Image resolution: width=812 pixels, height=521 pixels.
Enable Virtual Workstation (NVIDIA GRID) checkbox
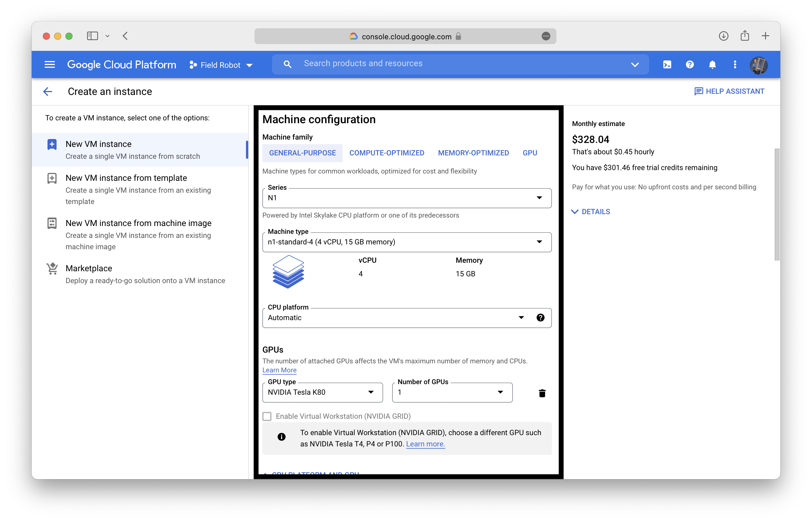(267, 416)
